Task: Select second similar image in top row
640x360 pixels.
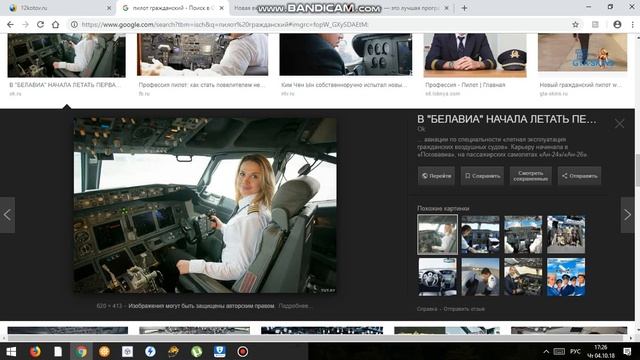Action: click(x=480, y=234)
